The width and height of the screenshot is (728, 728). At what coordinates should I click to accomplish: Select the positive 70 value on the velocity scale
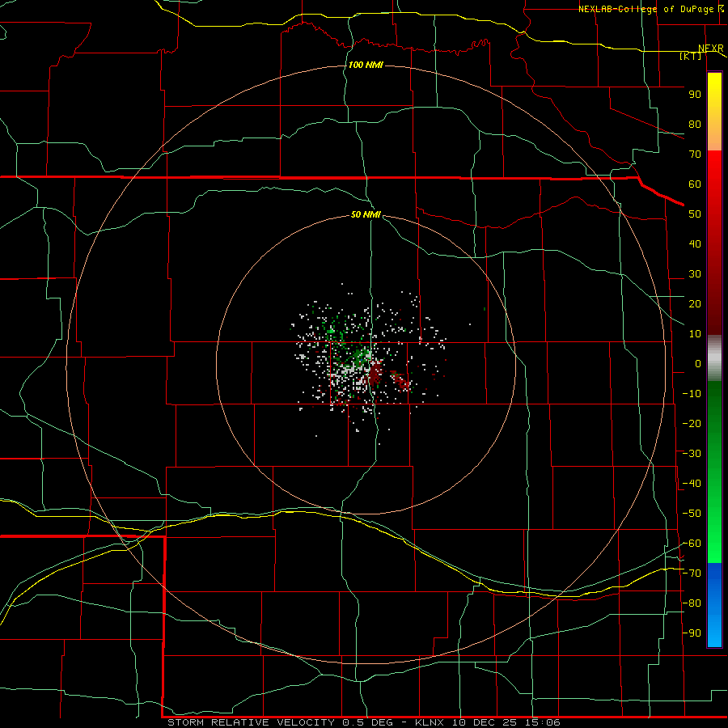tap(695, 154)
